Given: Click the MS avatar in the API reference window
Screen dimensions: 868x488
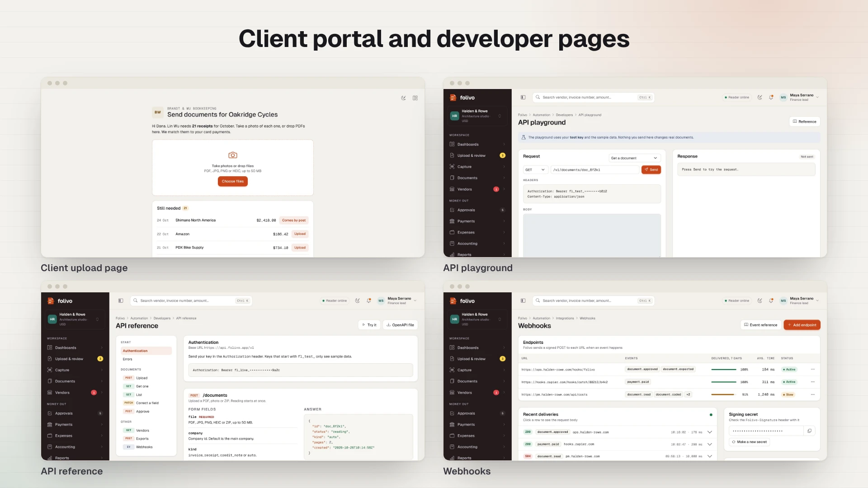Looking at the screenshot, I should (x=381, y=300).
